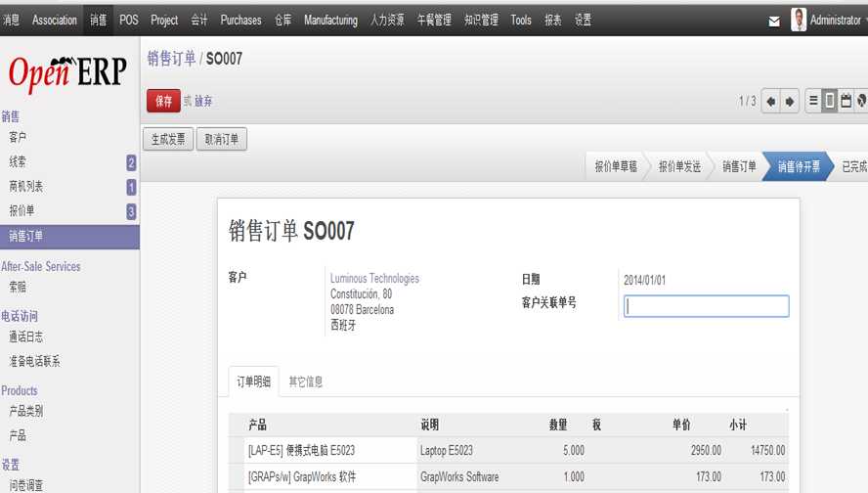Open the Tools top menu
The image size is (868, 493).
(x=521, y=20)
